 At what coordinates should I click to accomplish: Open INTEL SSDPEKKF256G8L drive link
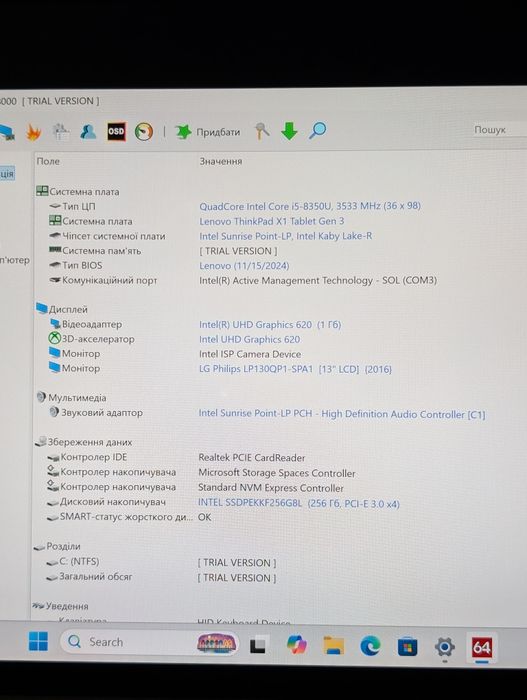click(299, 503)
